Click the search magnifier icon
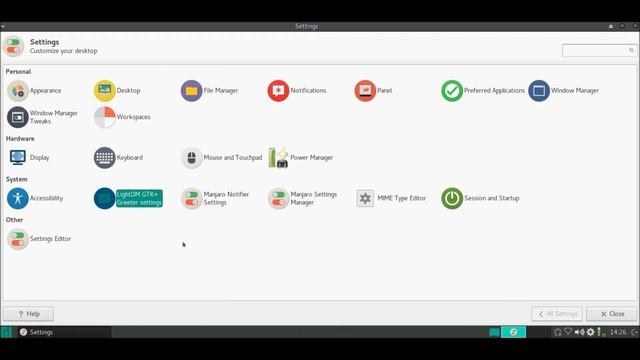 (x=631, y=50)
